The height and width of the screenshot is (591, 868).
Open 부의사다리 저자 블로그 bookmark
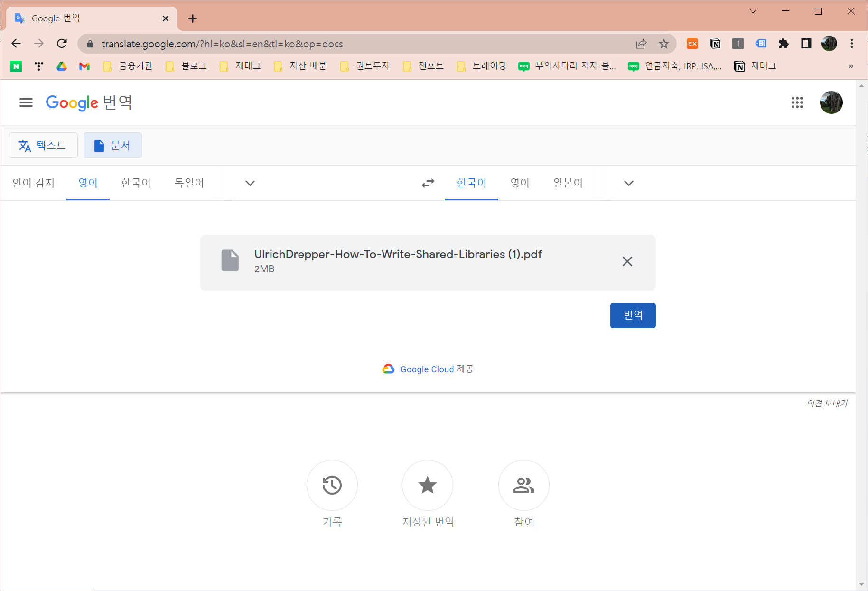click(x=568, y=66)
